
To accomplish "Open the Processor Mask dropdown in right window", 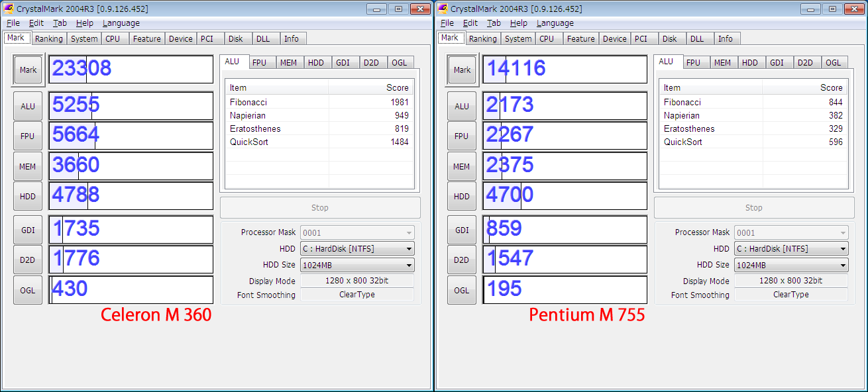I will (x=791, y=233).
